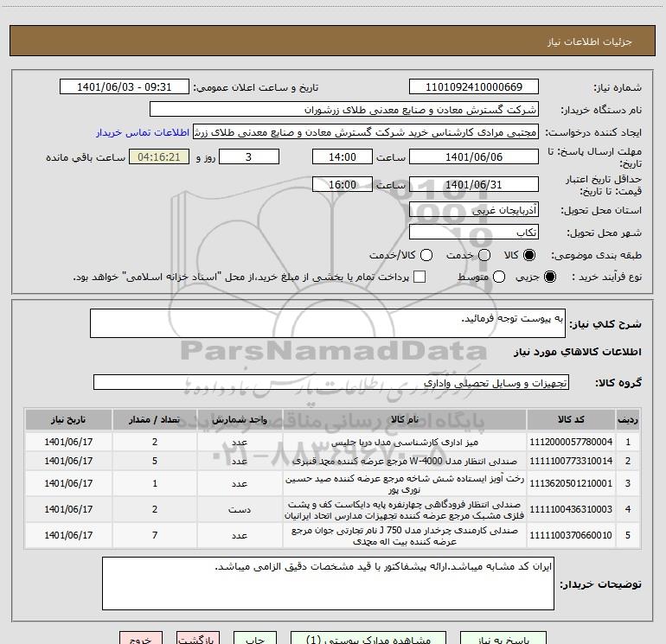This screenshot has width=666, height=644.
Task: Click the delivery city field تکاب
Action: [474, 233]
